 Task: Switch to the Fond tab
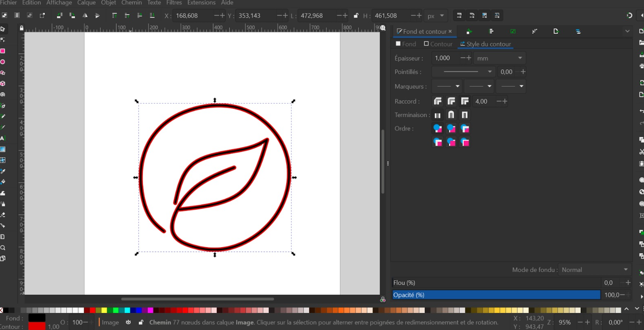(x=406, y=44)
